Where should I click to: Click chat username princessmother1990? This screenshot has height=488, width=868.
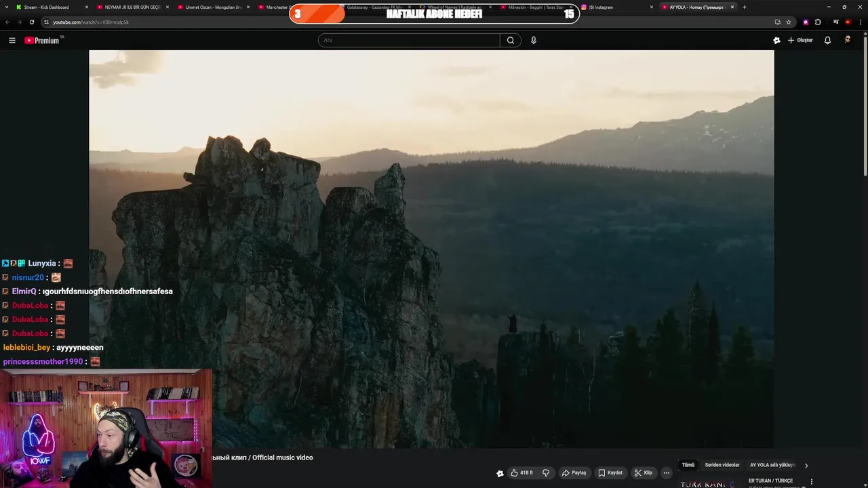coord(43,362)
